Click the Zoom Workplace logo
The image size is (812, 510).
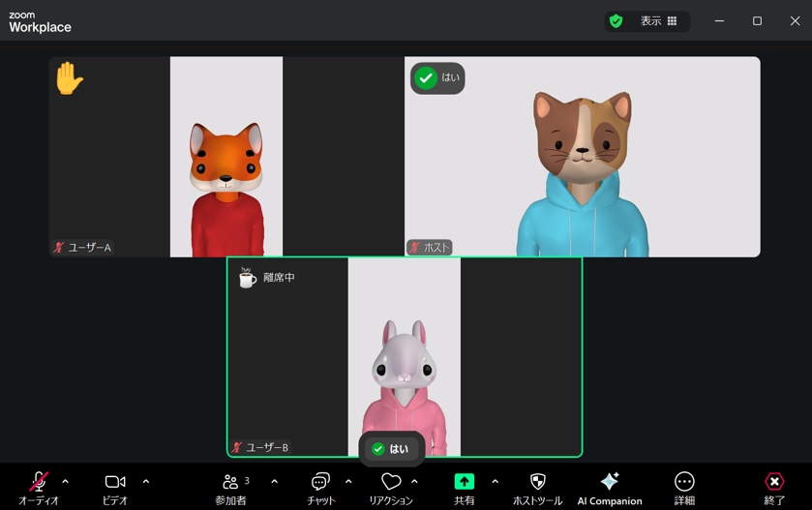40,22
